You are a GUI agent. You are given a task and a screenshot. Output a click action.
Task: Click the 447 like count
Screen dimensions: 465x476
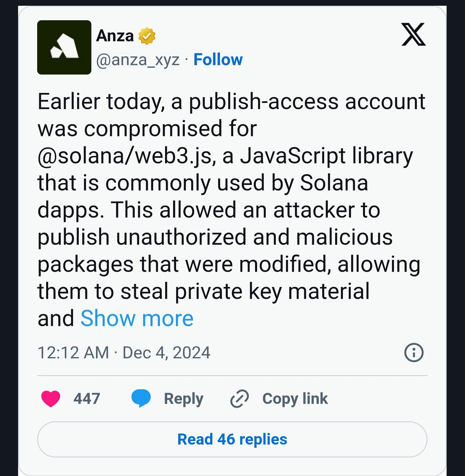[87, 398]
